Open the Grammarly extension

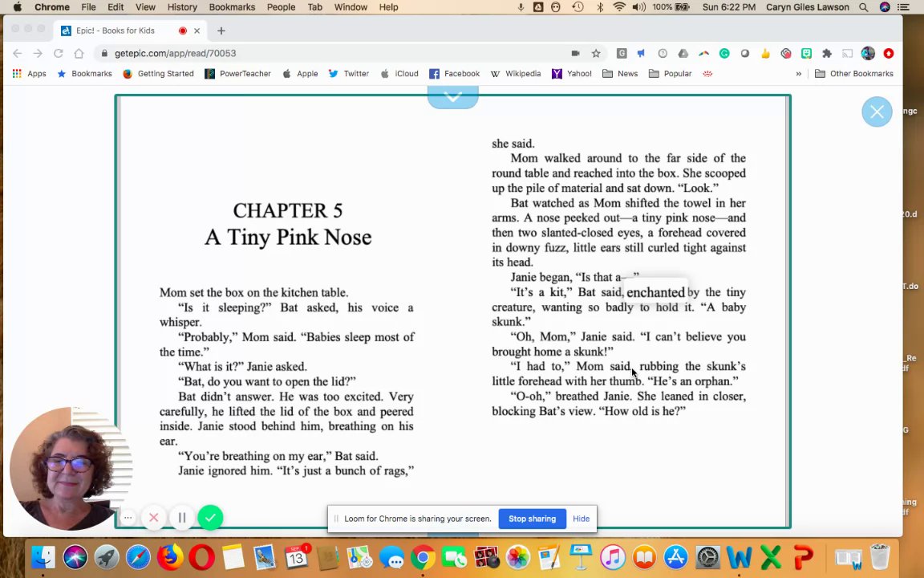coord(724,53)
